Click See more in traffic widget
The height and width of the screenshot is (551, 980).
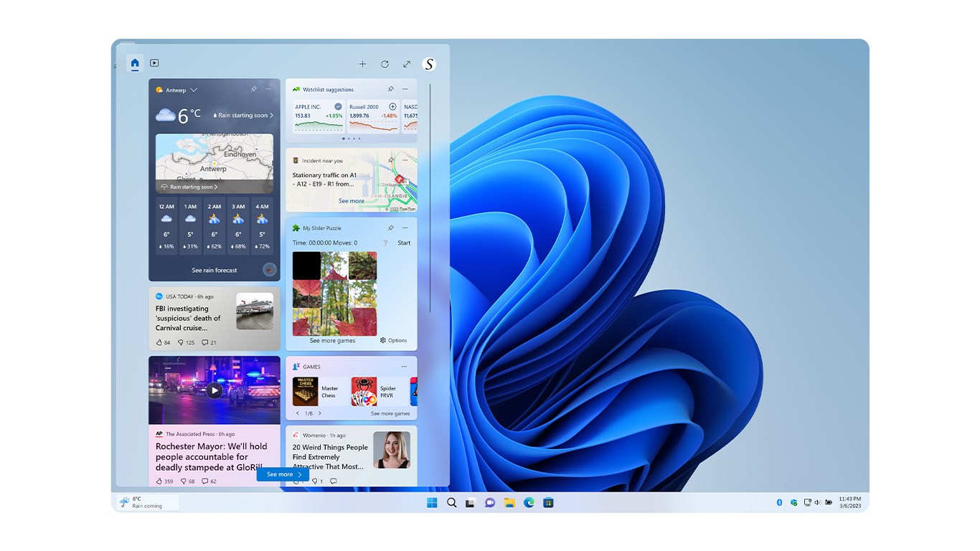click(x=352, y=201)
